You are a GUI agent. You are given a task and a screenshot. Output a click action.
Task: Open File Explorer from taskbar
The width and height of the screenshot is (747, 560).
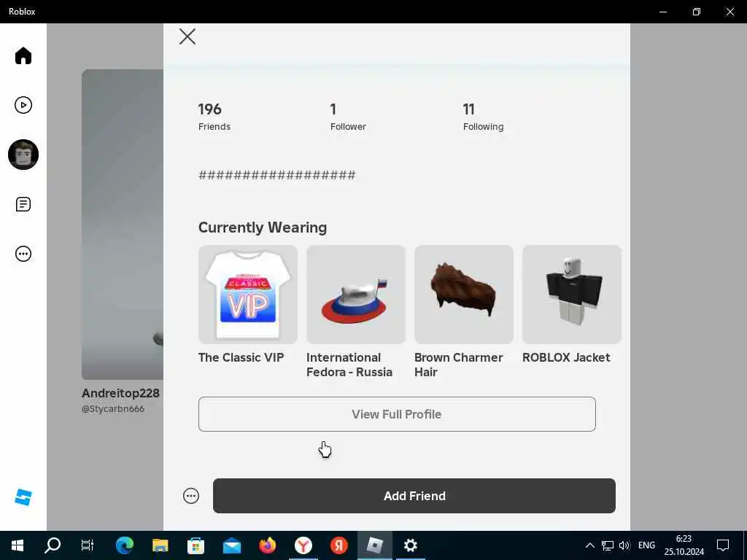[x=160, y=545]
